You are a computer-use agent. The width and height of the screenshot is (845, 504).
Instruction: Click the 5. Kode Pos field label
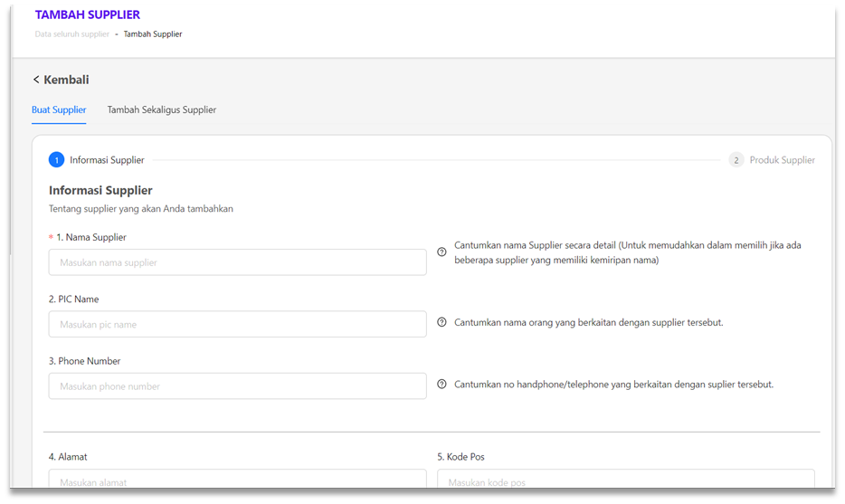pos(467,457)
